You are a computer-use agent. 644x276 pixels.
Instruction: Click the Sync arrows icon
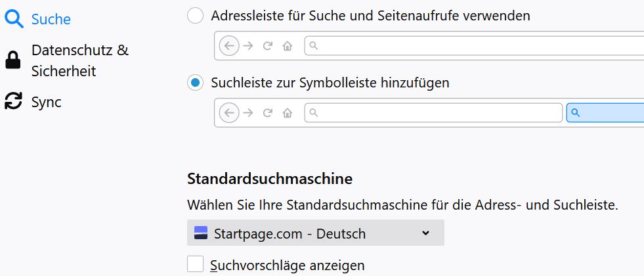[13, 102]
